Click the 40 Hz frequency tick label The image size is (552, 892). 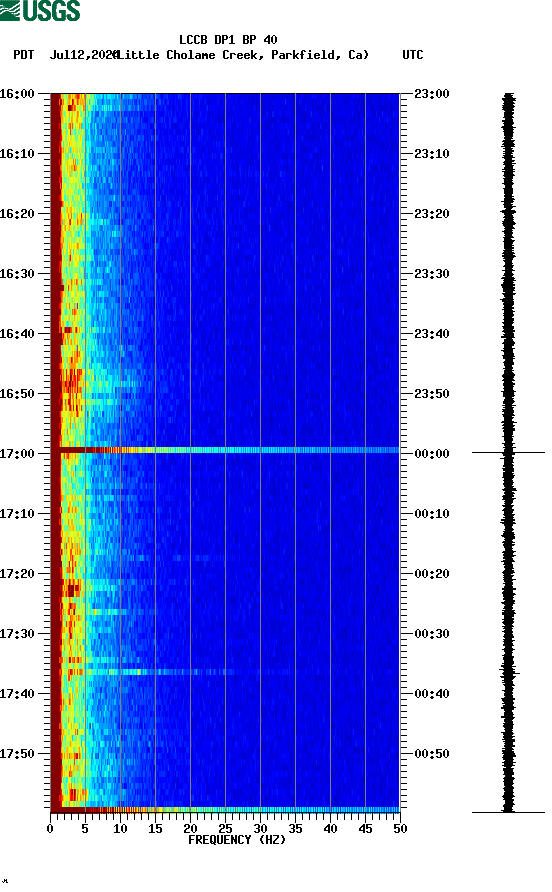click(330, 829)
